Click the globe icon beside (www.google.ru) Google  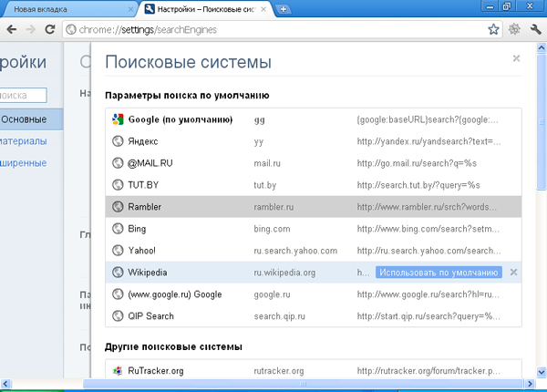[118, 294]
